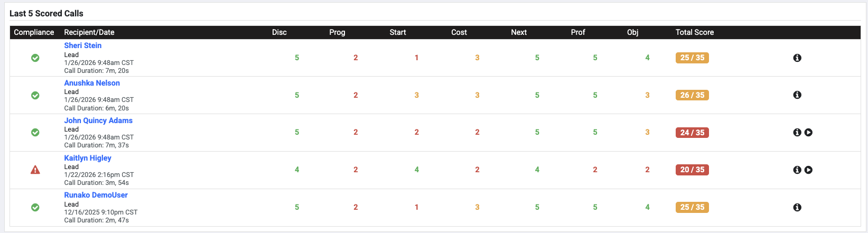Click info icon on John Quincy Adams row
This screenshot has height=233, width=868.
tap(797, 133)
